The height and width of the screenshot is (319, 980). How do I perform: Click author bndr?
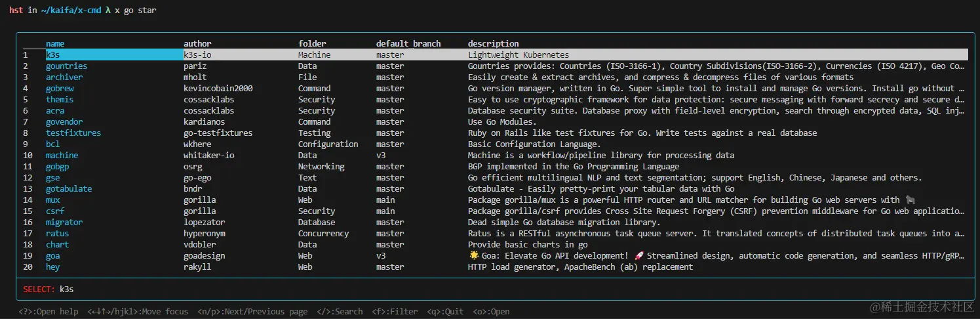click(x=193, y=189)
